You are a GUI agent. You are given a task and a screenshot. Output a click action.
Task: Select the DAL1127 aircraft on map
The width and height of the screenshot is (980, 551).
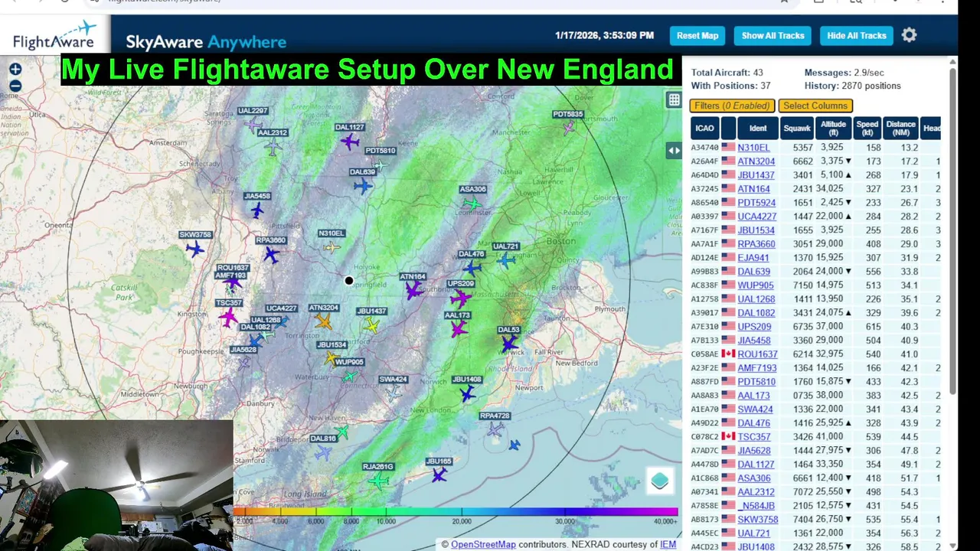pos(351,142)
